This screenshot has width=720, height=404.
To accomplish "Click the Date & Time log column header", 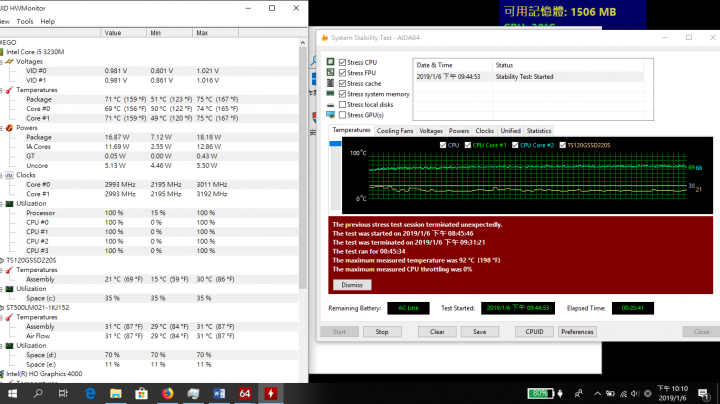I will click(x=453, y=65).
